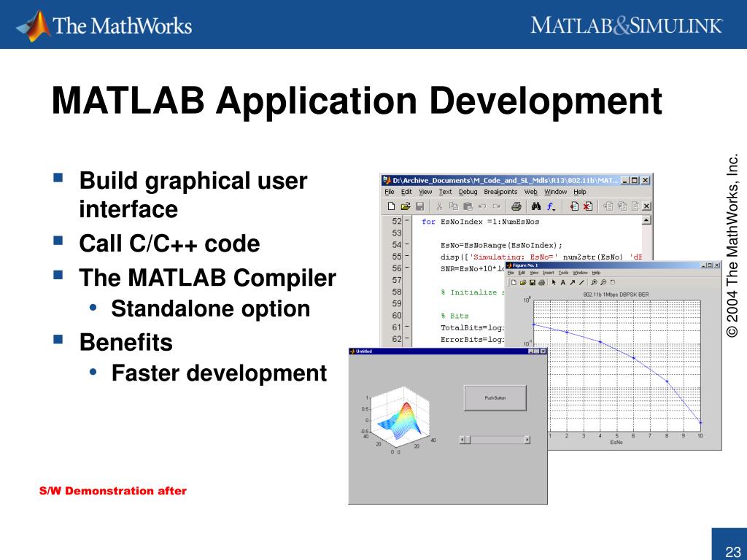The width and height of the screenshot is (747, 560).
Task: Open the Debug menu in the editor
Action: coord(468,192)
